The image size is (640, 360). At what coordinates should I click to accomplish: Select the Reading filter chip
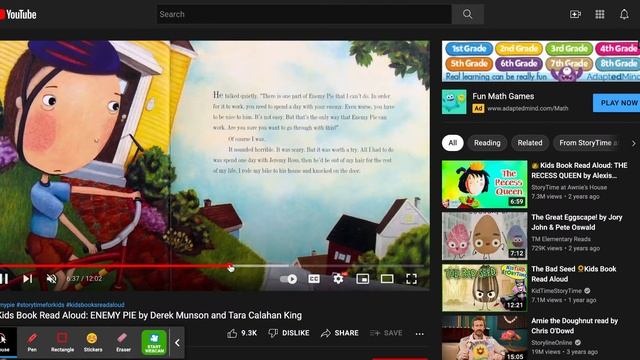(487, 143)
